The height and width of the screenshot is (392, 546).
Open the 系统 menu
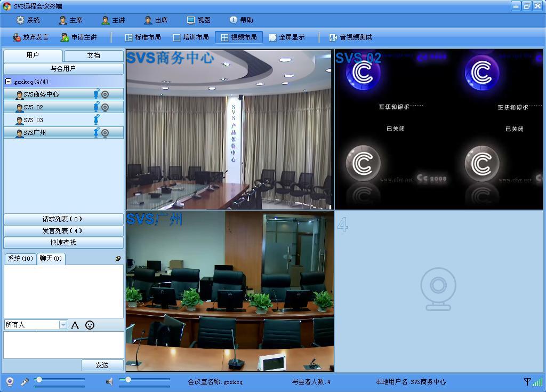[28, 20]
